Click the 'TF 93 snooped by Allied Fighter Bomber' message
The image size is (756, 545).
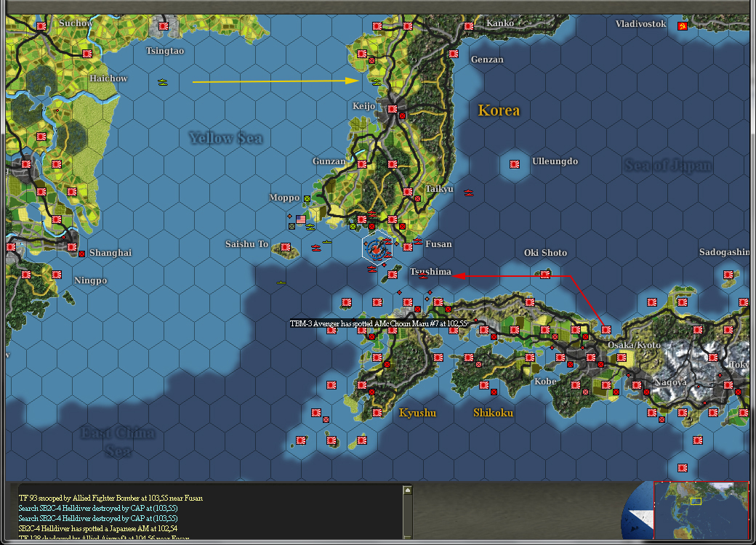[x=110, y=498]
